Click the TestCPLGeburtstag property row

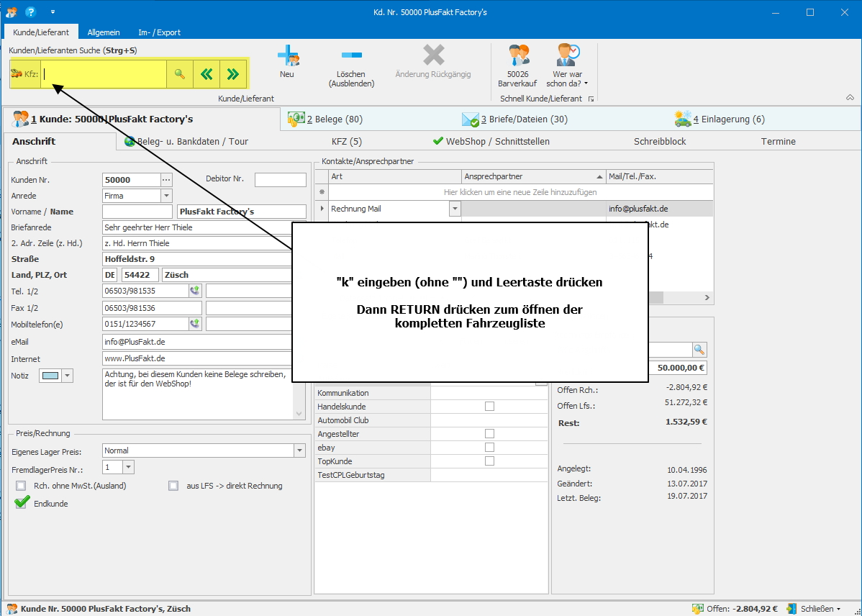pos(432,475)
